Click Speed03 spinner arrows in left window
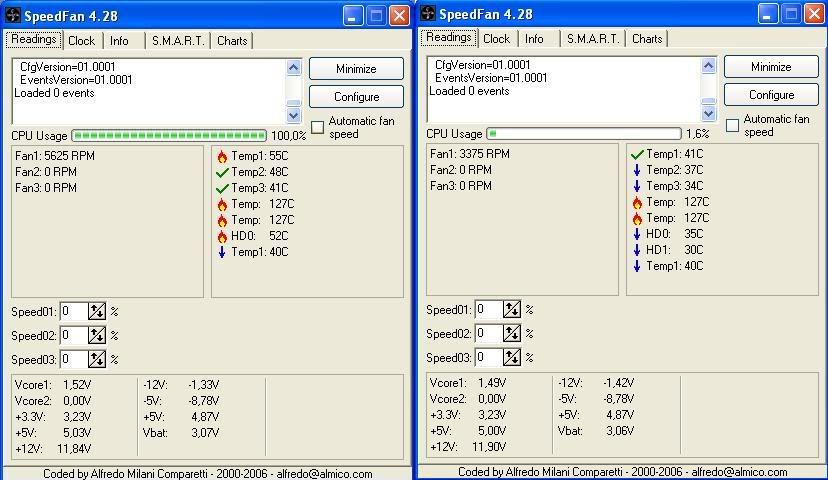The height and width of the screenshot is (480, 828). tap(97, 360)
